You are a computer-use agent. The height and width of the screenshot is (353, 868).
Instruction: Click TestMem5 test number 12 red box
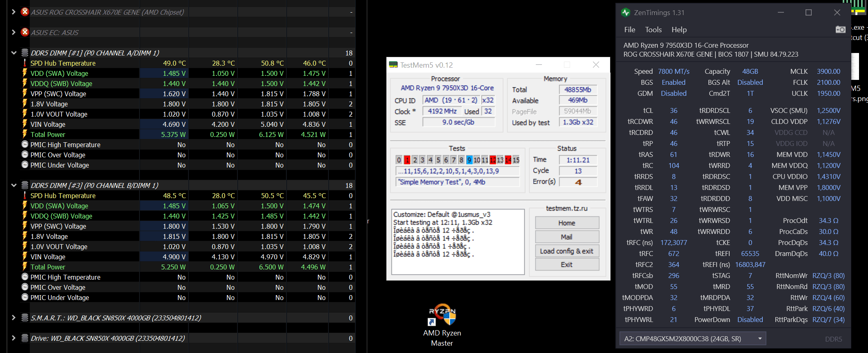[493, 160]
